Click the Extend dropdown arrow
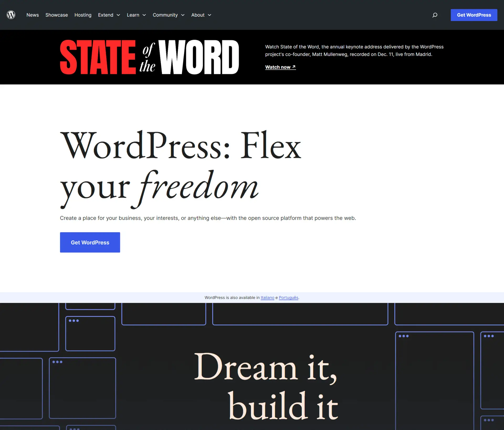Screen dimensions: 504x430 [119, 14]
